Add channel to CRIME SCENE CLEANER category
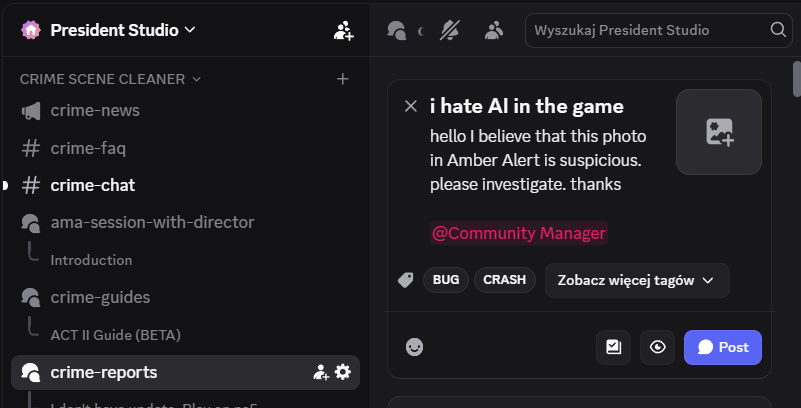This screenshot has width=801, height=408. click(x=343, y=78)
